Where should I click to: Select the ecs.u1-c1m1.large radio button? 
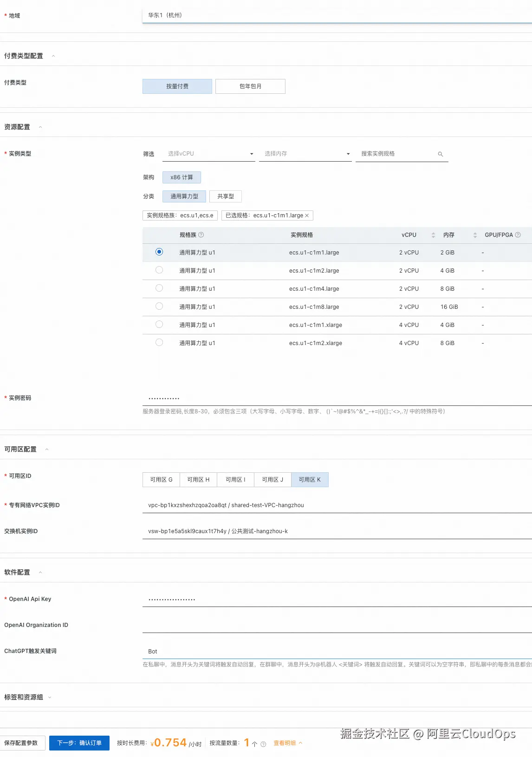[x=159, y=252]
